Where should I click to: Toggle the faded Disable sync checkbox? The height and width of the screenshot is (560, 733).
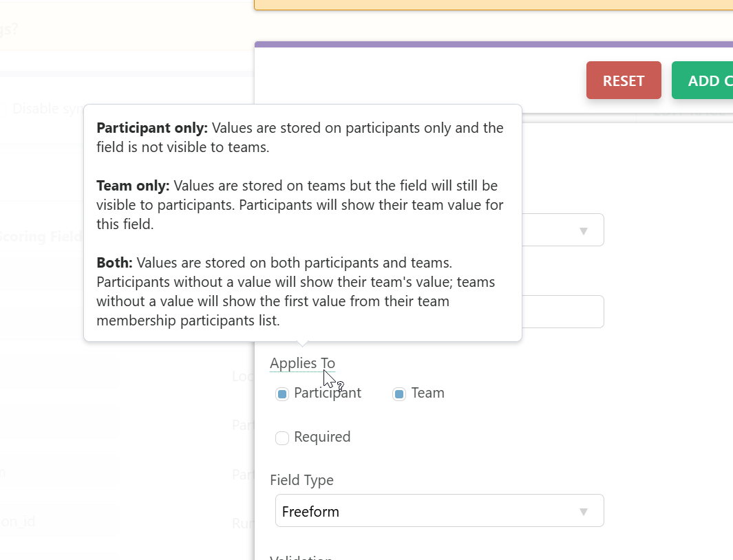point(2,109)
